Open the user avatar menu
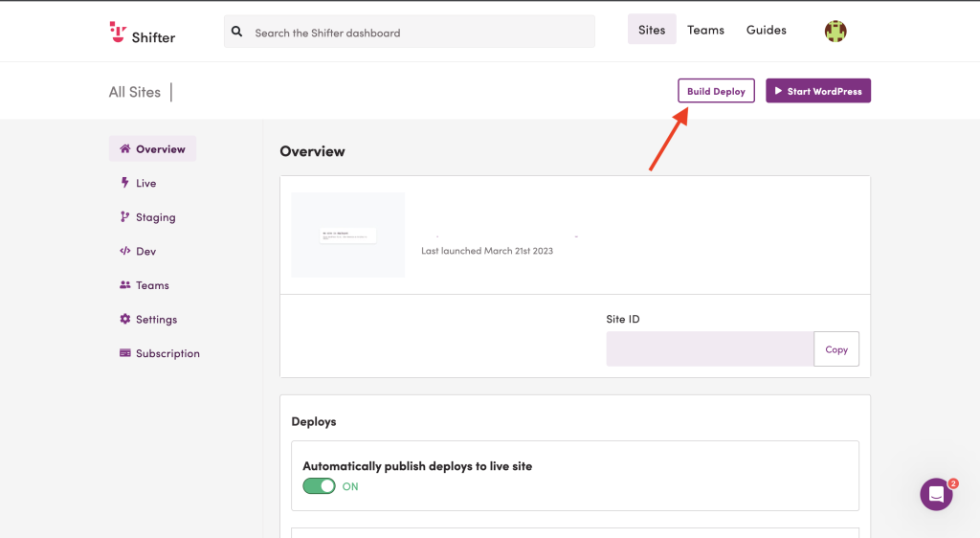The width and height of the screenshot is (980, 538). pos(835,31)
